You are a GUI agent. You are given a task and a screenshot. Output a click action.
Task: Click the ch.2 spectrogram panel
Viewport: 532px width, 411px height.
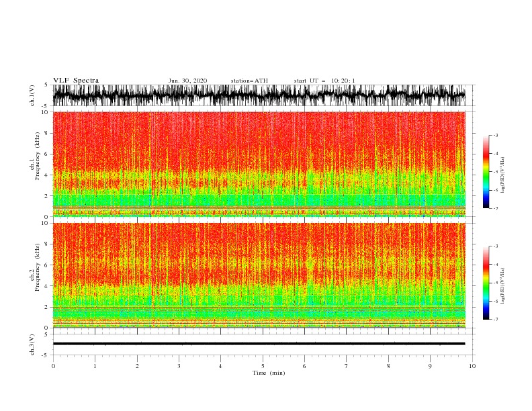pos(259,275)
